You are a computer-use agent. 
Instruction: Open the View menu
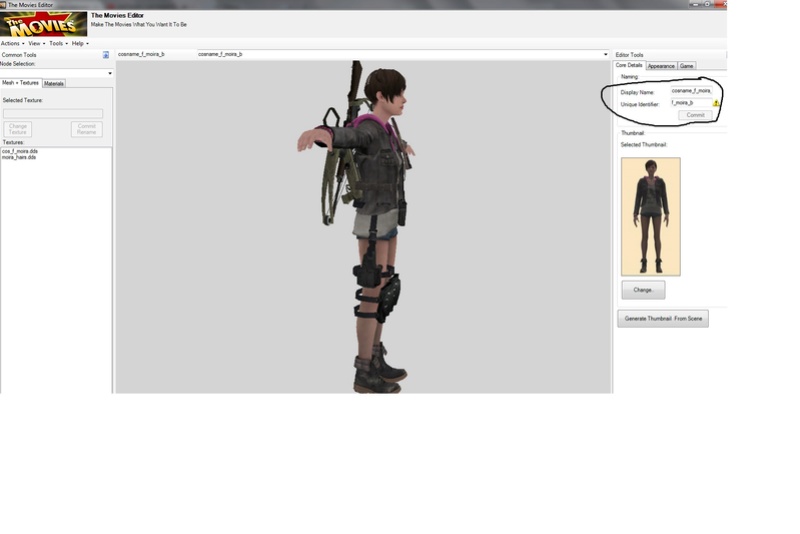coord(36,44)
